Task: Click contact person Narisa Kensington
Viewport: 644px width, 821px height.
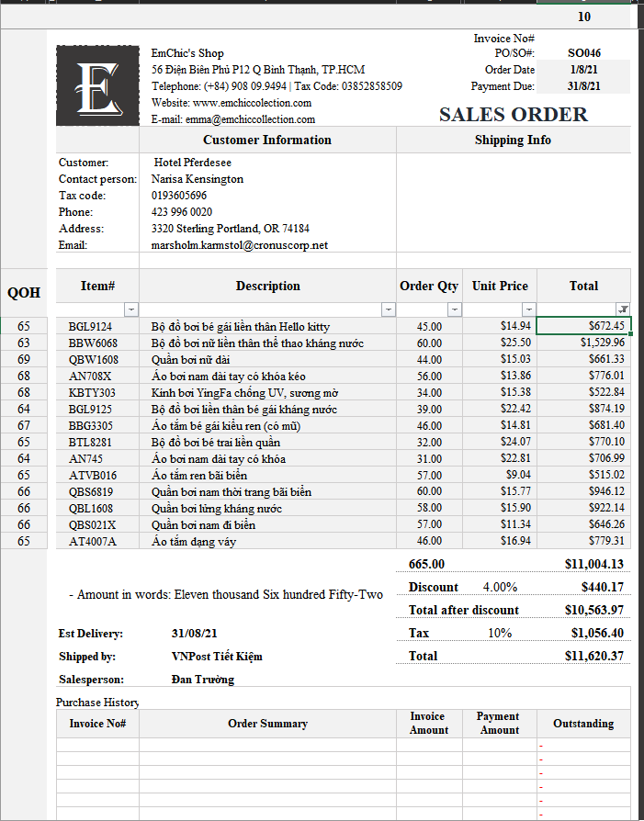Action: point(197,179)
